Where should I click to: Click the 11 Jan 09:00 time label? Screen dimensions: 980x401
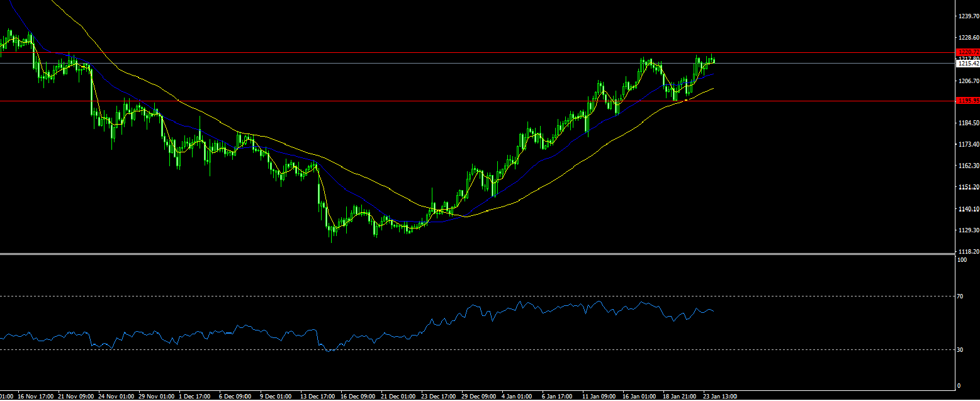pyautogui.click(x=600, y=397)
